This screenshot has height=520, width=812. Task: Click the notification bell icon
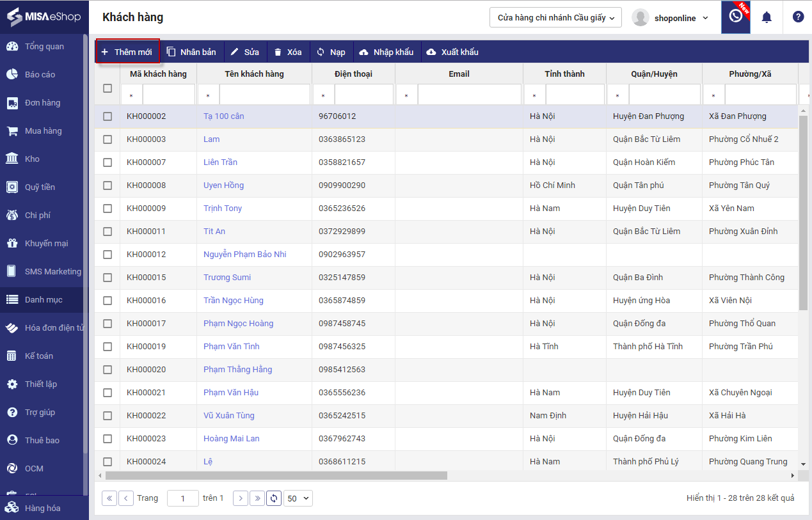(x=767, y=17)
